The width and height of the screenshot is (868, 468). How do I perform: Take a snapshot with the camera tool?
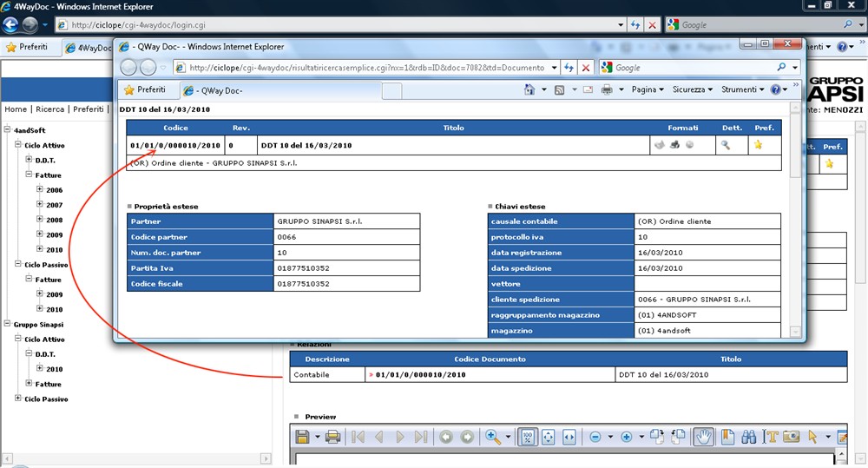tap(791, 437)
